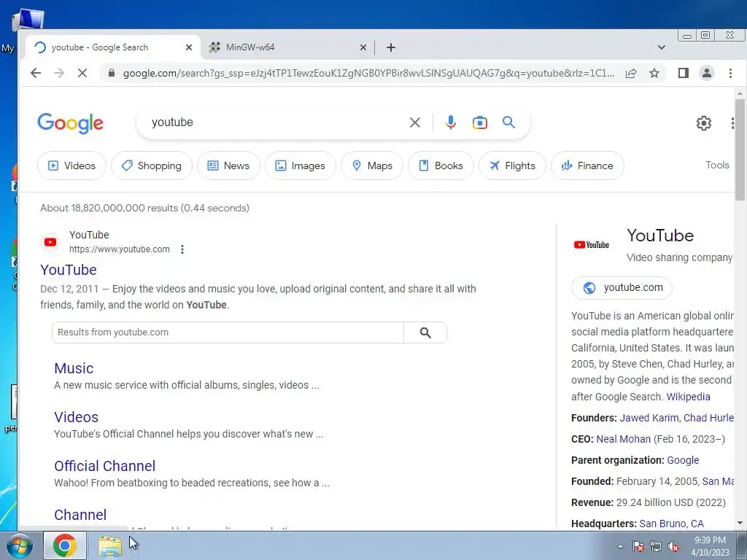Image resolution: width=747 pixels, height=560 pixels.
Task: Bookmark this page with the star icon
Action: tap(654, 73)
